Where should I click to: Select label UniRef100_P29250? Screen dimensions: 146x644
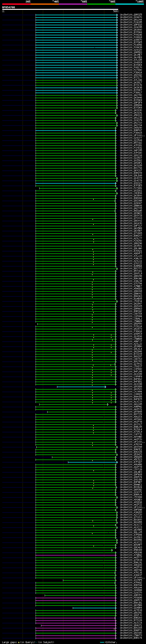[x=131, y=241]
